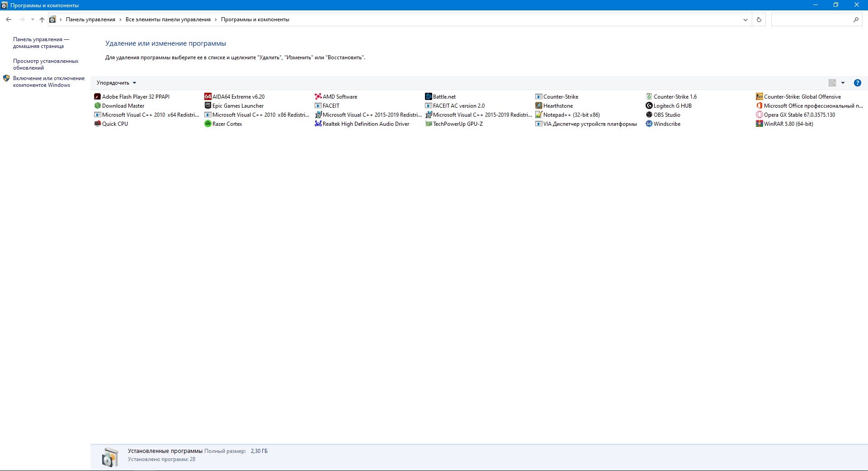Go back with the left arrow button

tap(9, 19)
